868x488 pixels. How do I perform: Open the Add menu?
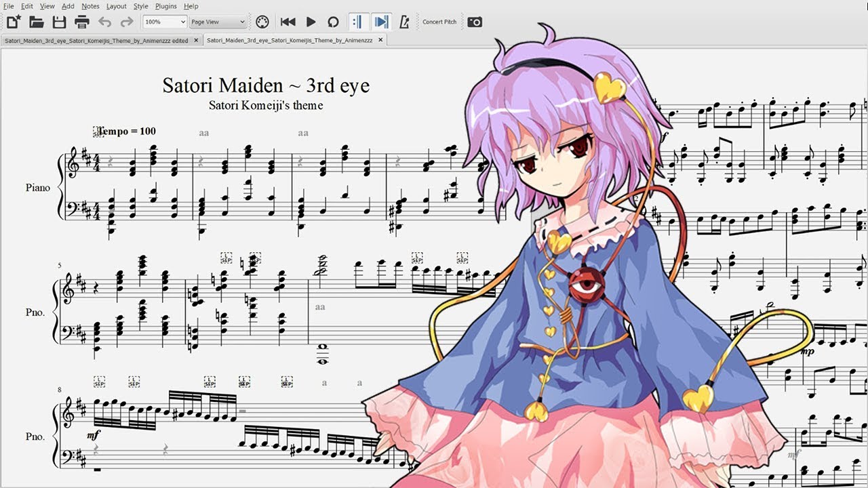click(x=68, y=6)
